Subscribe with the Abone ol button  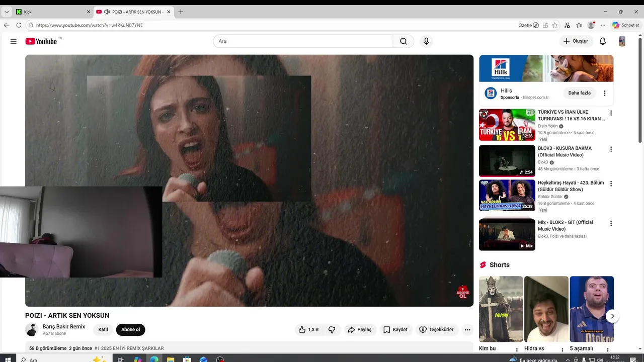(x=130, y=330)
